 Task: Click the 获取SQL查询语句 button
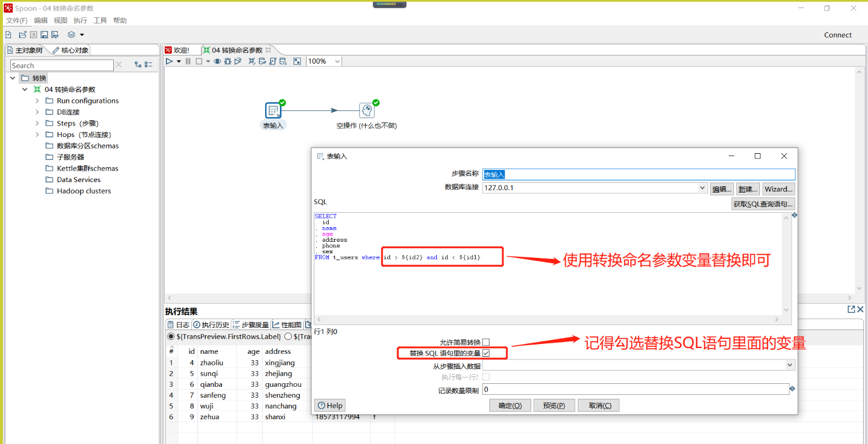(x=763, y=204)
